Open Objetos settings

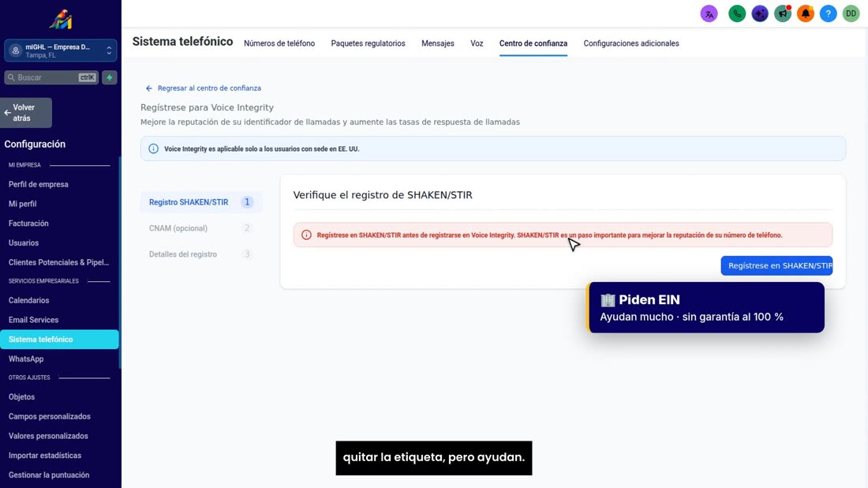(21, 396)
